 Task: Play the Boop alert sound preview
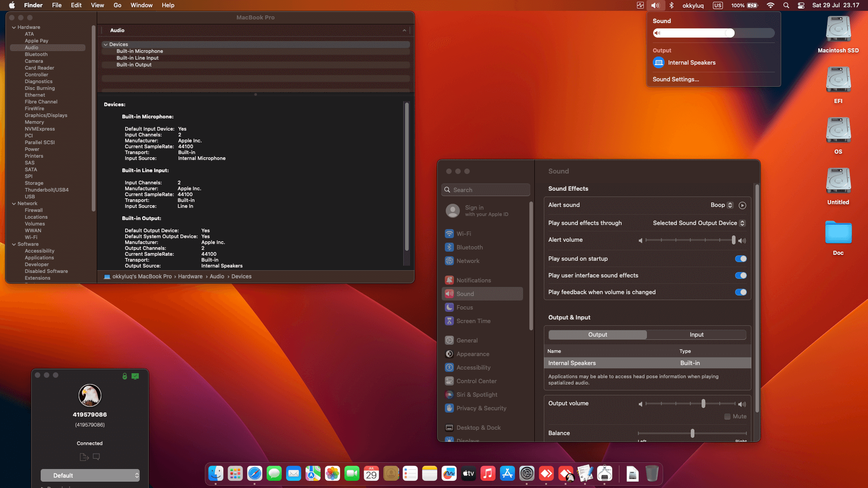[x=742, y=205]
